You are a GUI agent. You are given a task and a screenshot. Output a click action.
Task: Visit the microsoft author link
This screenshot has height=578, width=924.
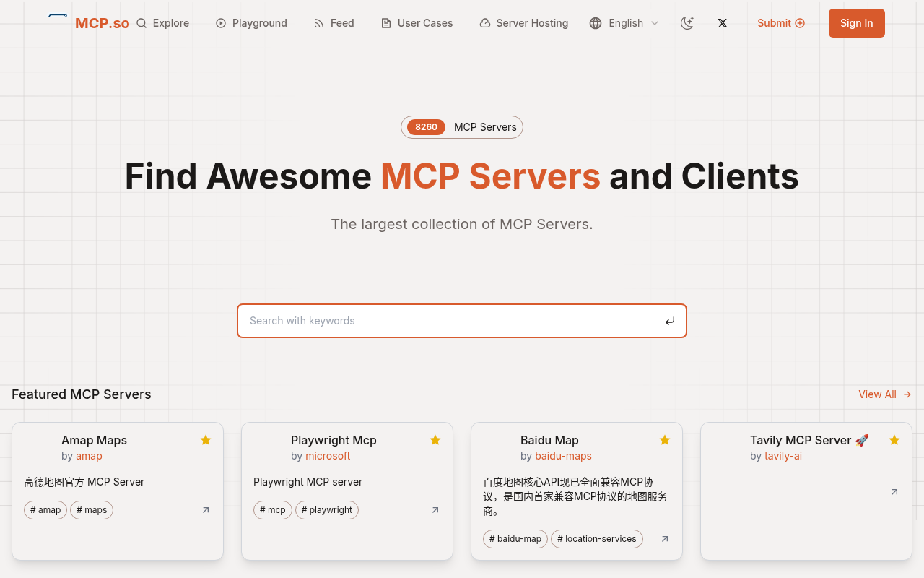[x=328, y=456]
